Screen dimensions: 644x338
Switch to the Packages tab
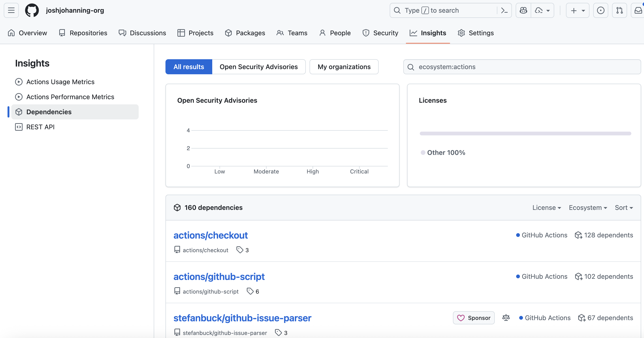pos(245,33)
